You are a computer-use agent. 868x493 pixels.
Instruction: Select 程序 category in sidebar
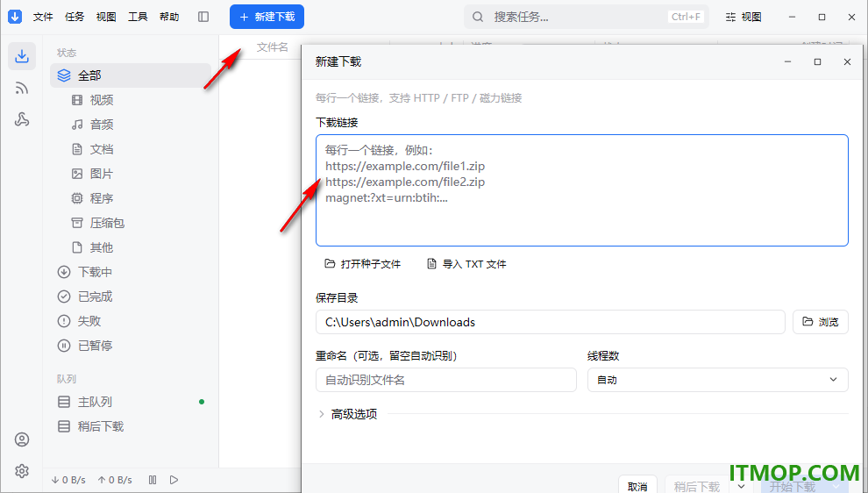pyautogui.click(x=131, y=198)
